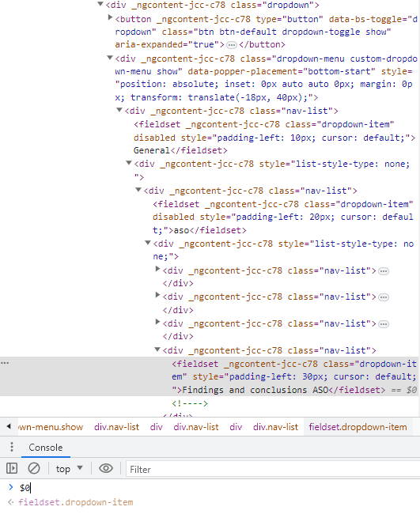Collapse the dropdown-menu custom-dropdown-menu div
This screenshot has width=420, height=514.
110,58
